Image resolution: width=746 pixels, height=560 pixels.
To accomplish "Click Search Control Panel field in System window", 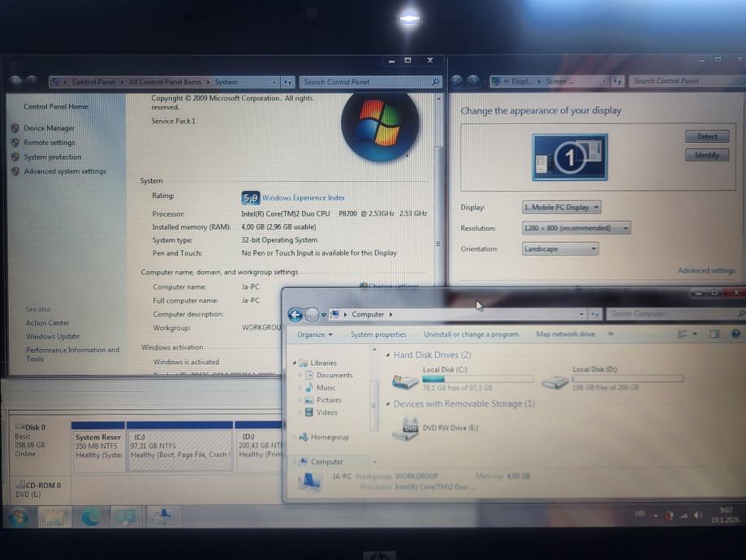I will pos(370,82).
